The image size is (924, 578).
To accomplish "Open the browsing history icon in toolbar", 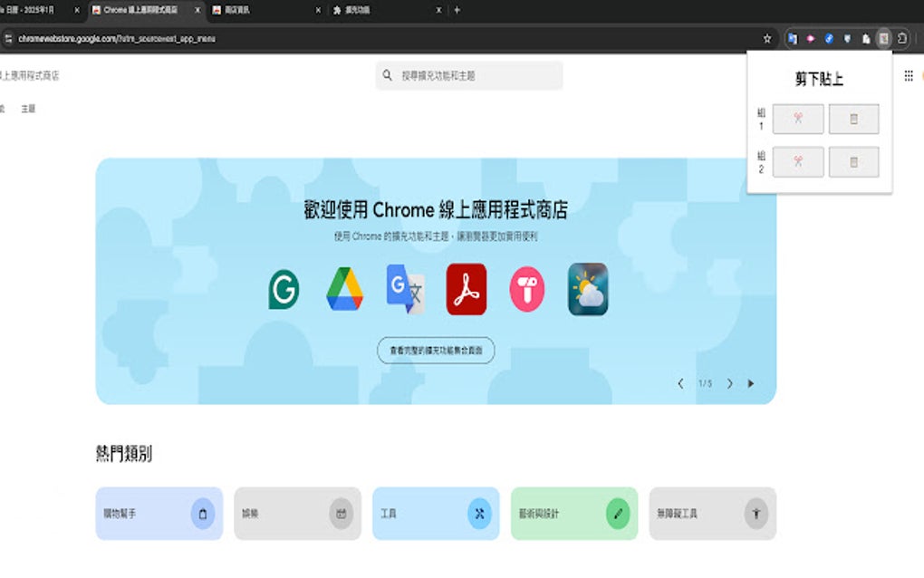I will point(902,38).
